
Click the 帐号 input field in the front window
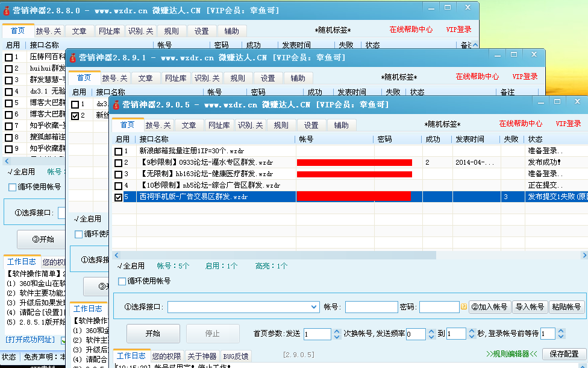coord(371,307)
